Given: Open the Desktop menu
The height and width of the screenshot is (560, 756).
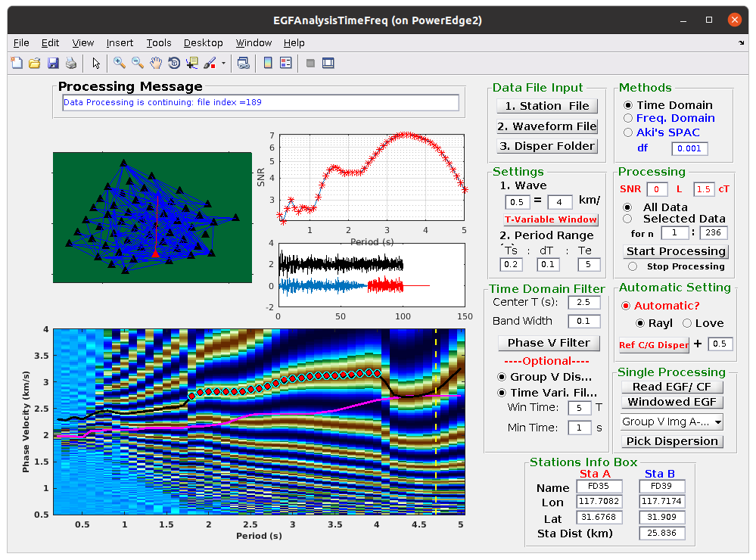Looking at the screenshot, I should tap(203, 43).
